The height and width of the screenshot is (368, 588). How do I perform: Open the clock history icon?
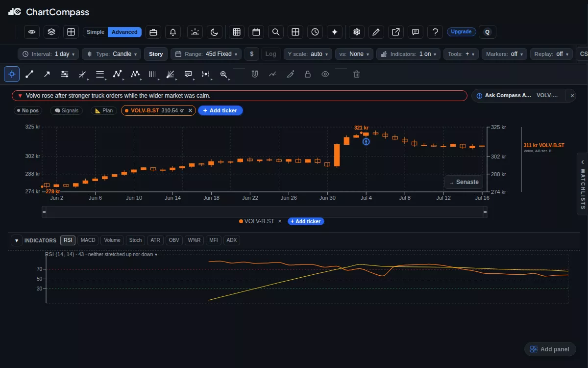(x=315, y=32)
